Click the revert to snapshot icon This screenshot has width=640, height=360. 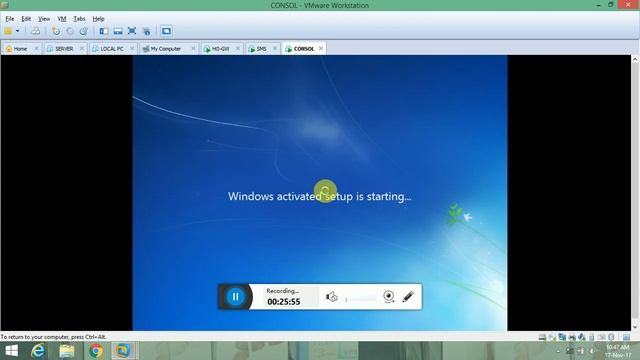coord(70,31)
